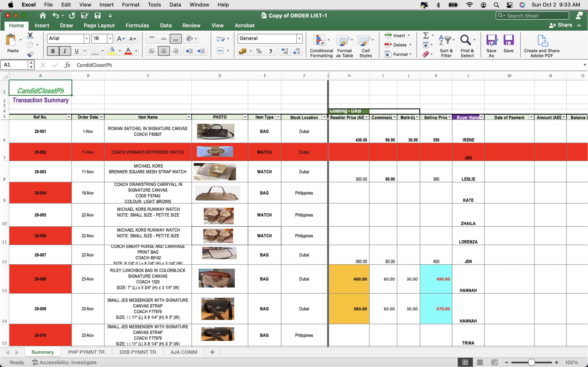Click the Increase Font Size icon
This screenshot has height=367, width=588.
(x=120, y=39)
